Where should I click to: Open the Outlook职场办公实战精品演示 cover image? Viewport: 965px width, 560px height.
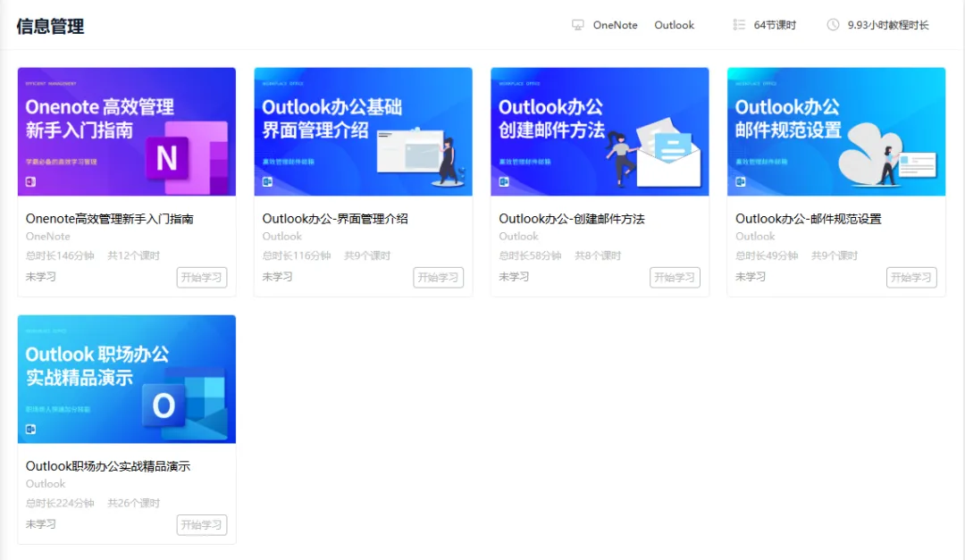point(127,379)
